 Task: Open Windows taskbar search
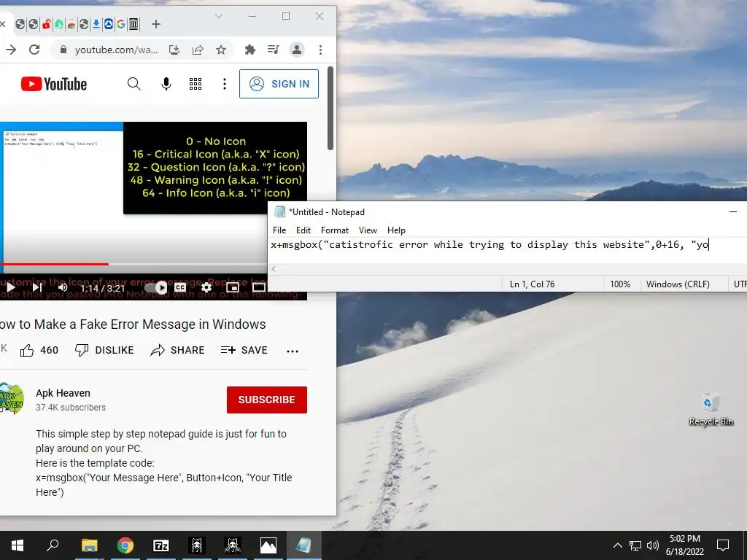53,545
